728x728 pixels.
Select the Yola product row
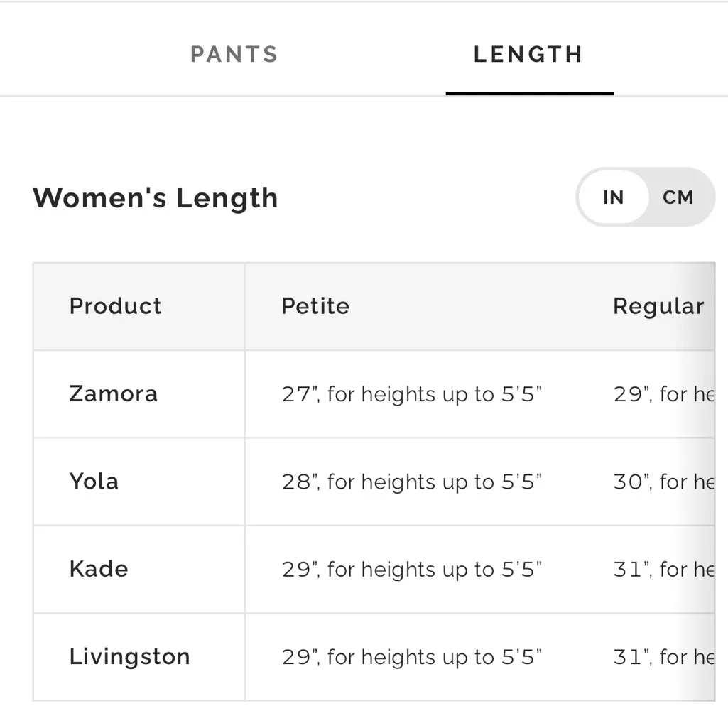[94, 482]
